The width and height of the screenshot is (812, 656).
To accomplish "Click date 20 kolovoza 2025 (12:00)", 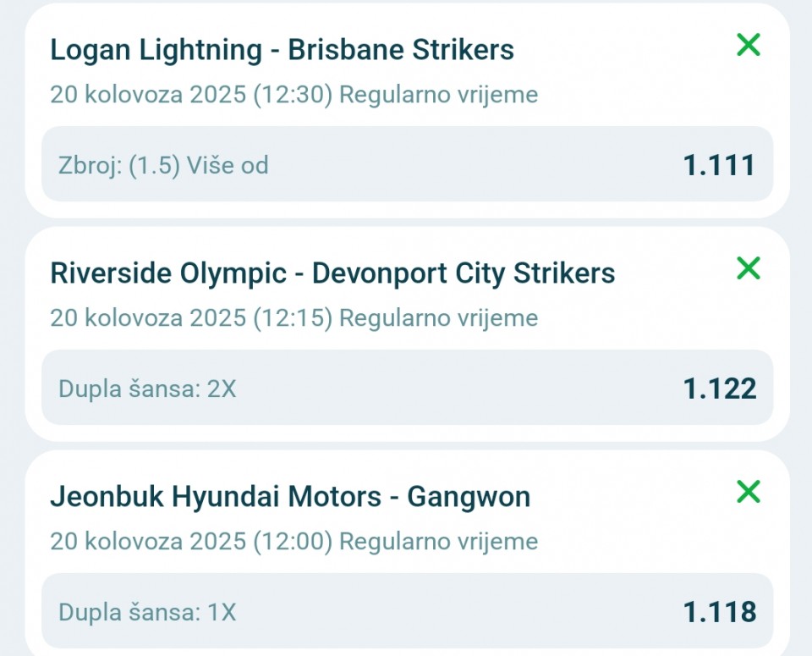I will pyautogui.click(x=191, y=542).
